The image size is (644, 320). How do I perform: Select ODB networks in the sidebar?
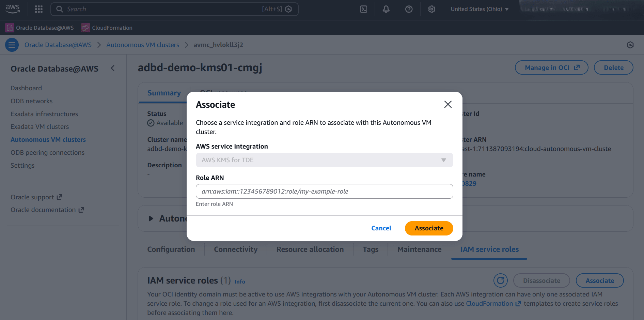31,101
